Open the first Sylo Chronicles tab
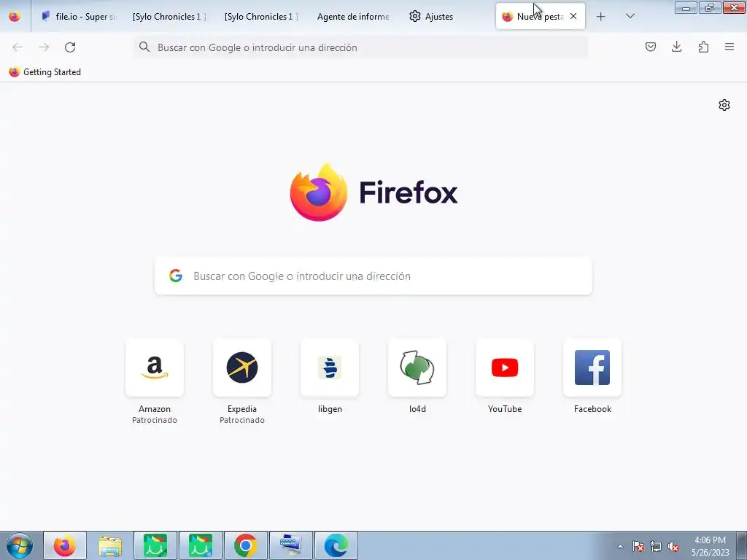Screen dimensions: 747x560 click(x=169, y=16)
